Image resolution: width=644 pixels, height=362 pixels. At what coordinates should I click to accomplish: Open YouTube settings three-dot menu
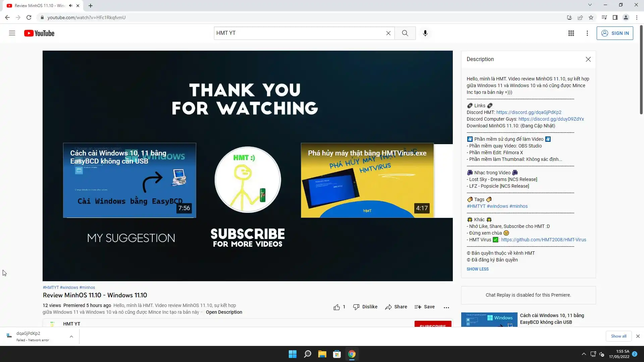(x=587, y=33)
